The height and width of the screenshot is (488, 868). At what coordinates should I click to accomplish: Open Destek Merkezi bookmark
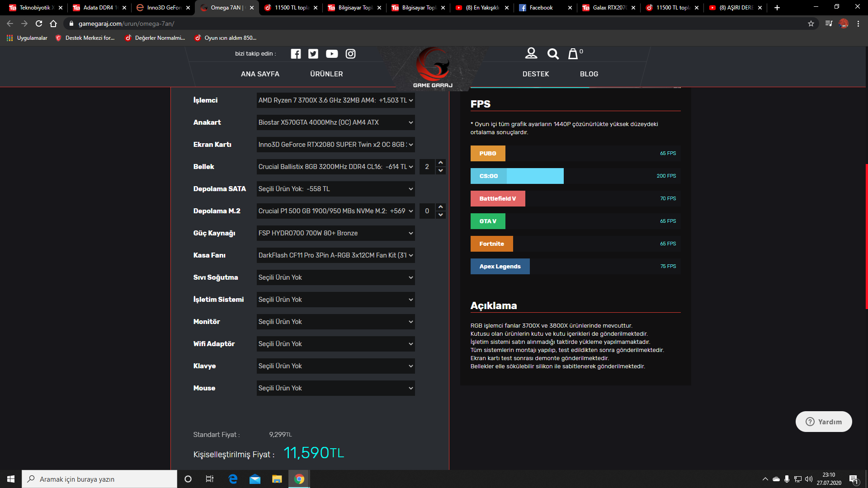point(85,38)
